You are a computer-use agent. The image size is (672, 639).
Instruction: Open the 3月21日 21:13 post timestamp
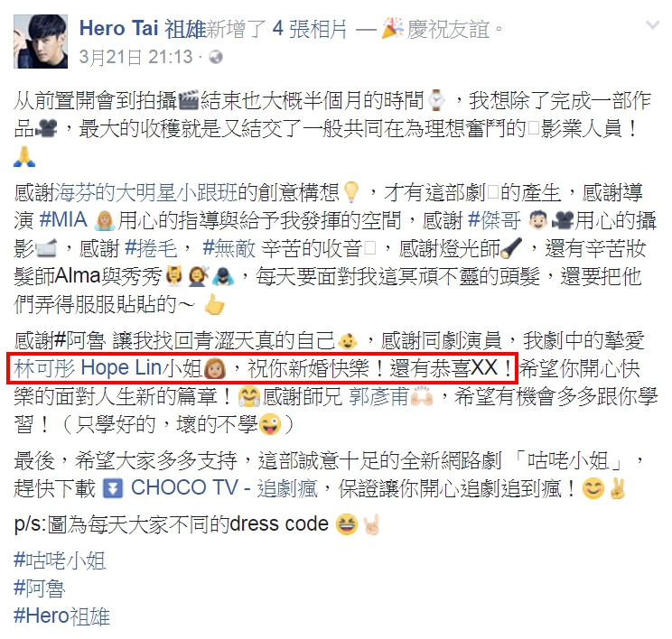(x=135, y=57)
